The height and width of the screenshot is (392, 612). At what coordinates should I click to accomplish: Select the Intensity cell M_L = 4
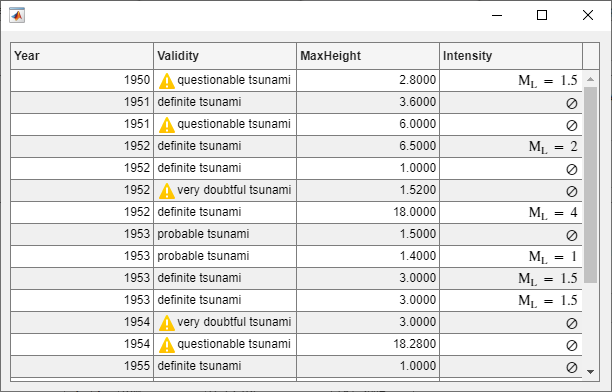pos(511,212)
